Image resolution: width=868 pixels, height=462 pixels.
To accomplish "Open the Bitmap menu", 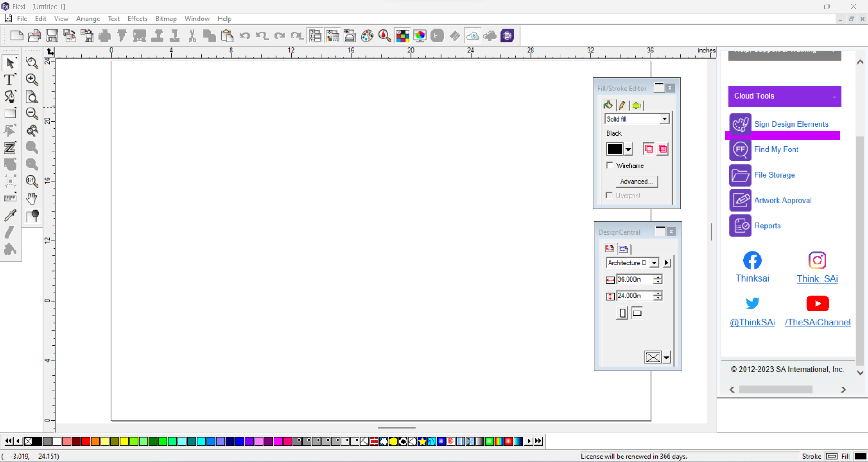I will click(165, 19).
